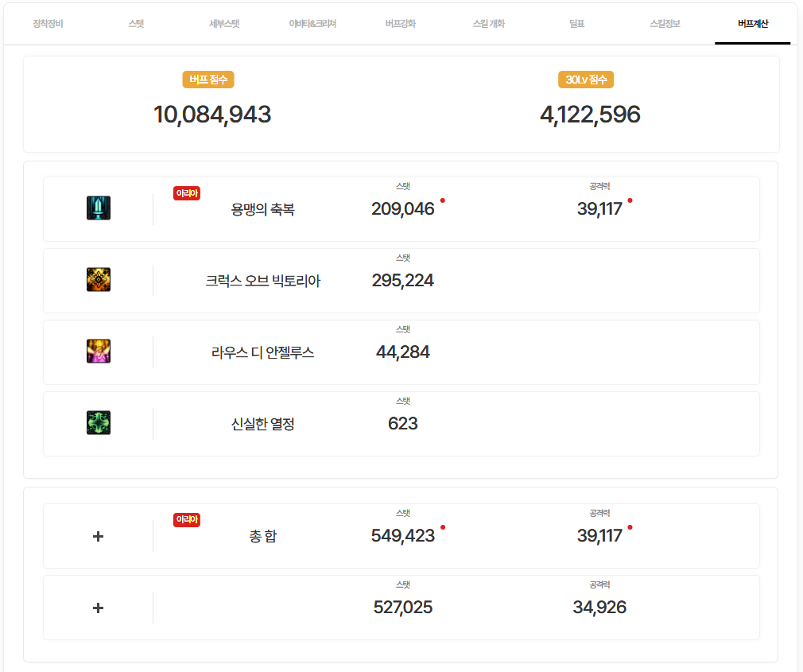Click the 크럭스 오브 빅토리아 skill name
803x672 pixels.
[x=263, y=281]
